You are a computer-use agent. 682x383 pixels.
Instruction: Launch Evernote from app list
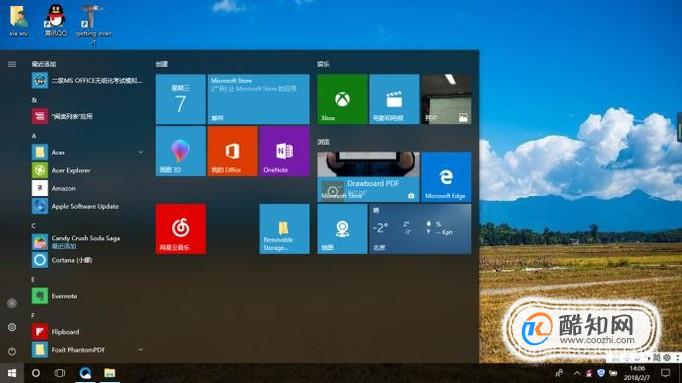(87, 296)
